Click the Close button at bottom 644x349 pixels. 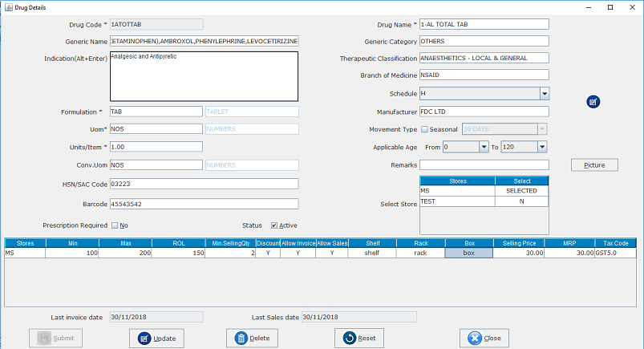coord(484,338)
